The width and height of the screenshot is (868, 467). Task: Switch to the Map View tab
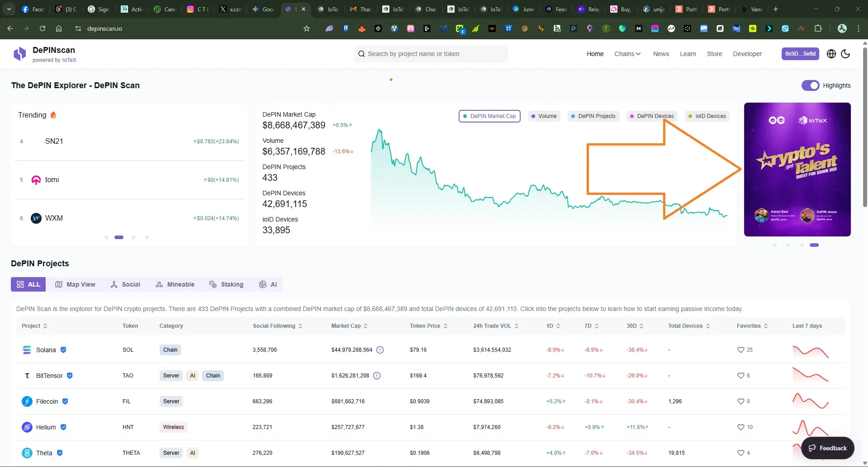point(75,284)
